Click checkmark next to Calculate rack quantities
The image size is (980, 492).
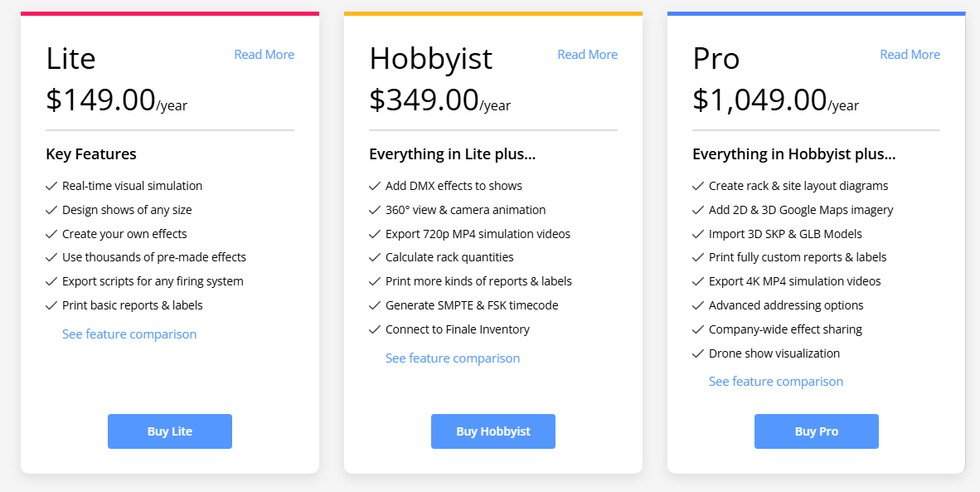pyautogui.click(x=375, y=258)
